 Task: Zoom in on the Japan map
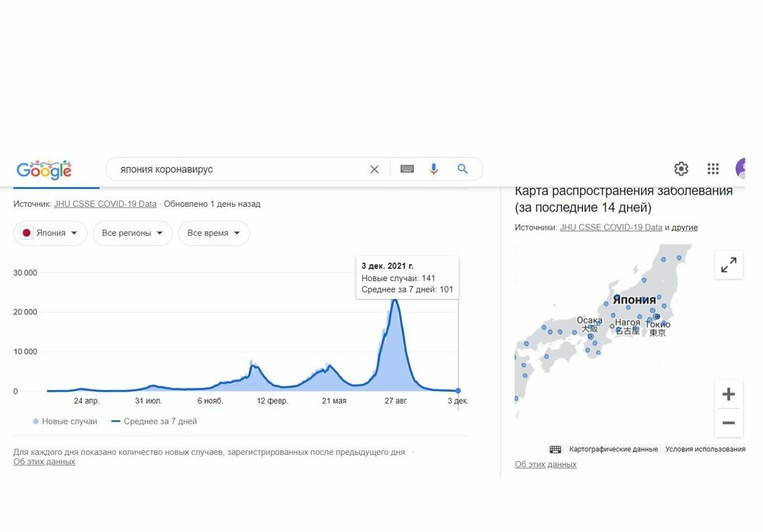click(x=729, y=395)
